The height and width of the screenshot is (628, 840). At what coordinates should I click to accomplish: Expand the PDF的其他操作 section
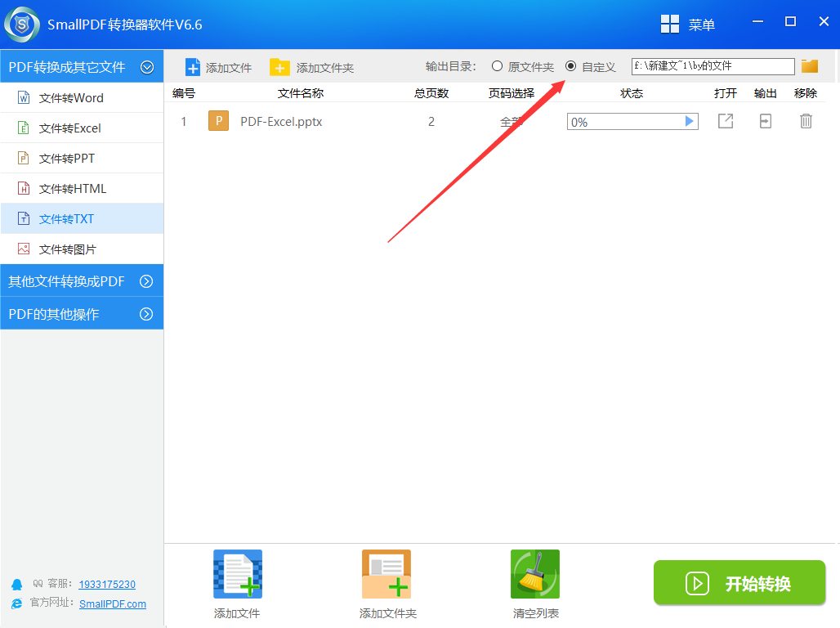[82, 314]
